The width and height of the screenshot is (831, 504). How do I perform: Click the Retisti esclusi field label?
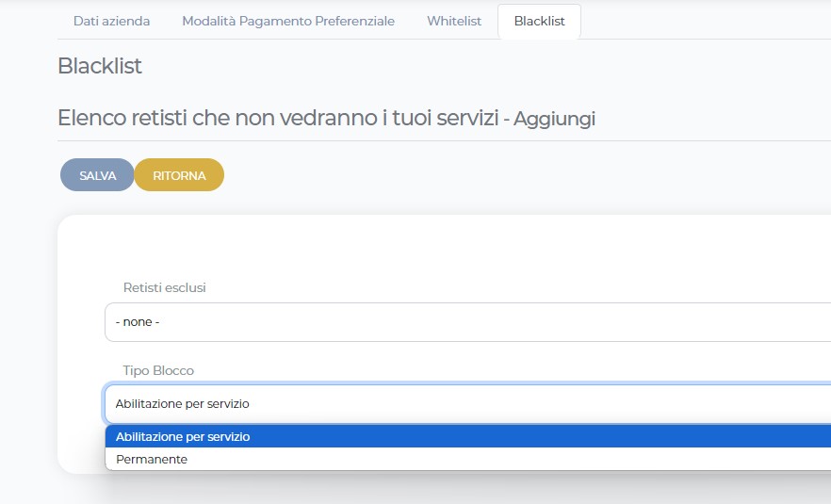click(164, 287)
